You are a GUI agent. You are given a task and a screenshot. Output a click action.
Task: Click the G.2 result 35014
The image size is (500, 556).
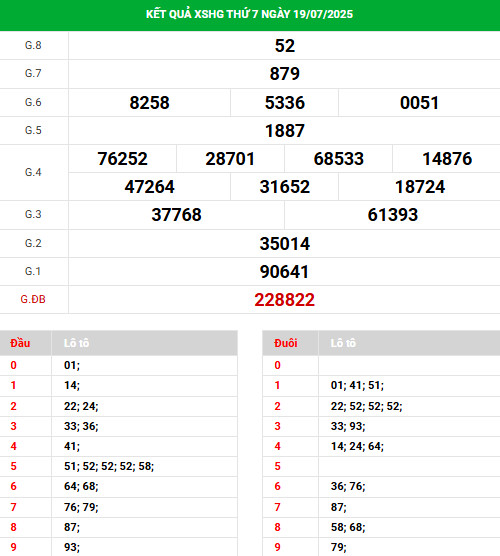tap(285, 244)
